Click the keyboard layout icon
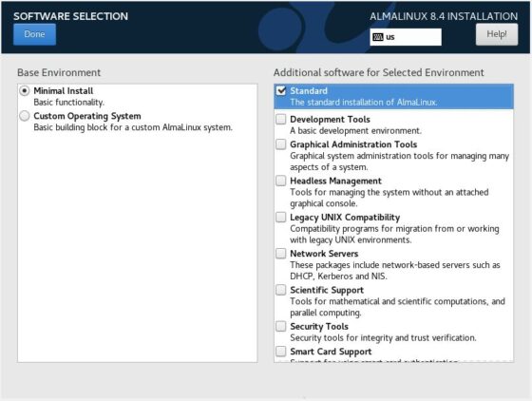The width and height of the screenshot is (532, 401). [x=378, y=37]
